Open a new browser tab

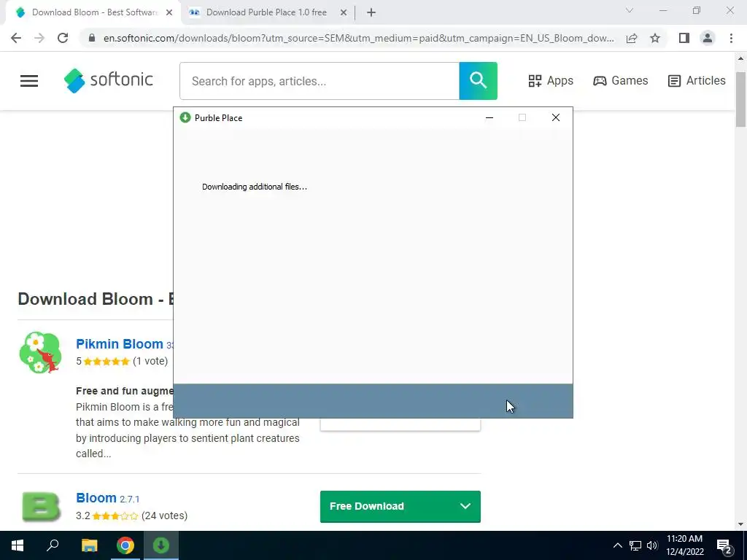pos(371,13)
